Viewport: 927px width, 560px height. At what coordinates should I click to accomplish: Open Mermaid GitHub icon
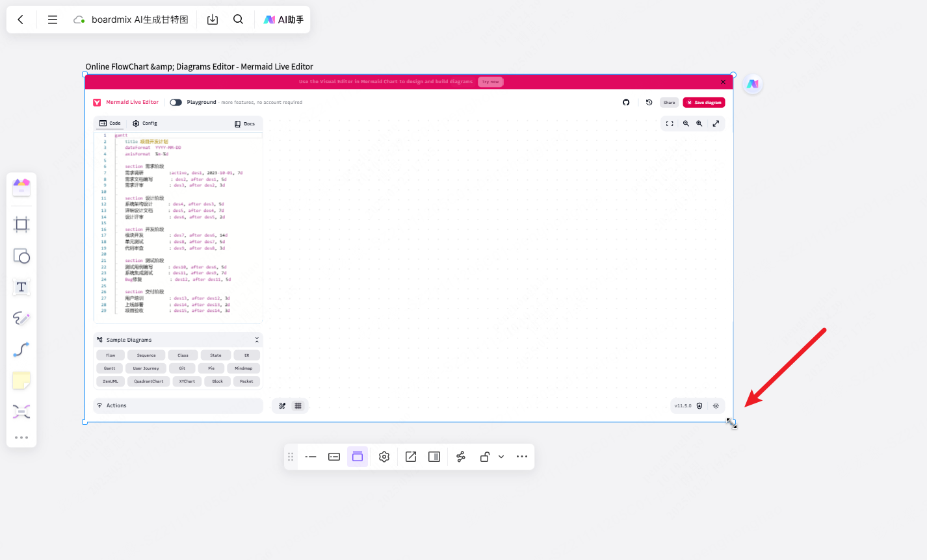tap(626, 103)
